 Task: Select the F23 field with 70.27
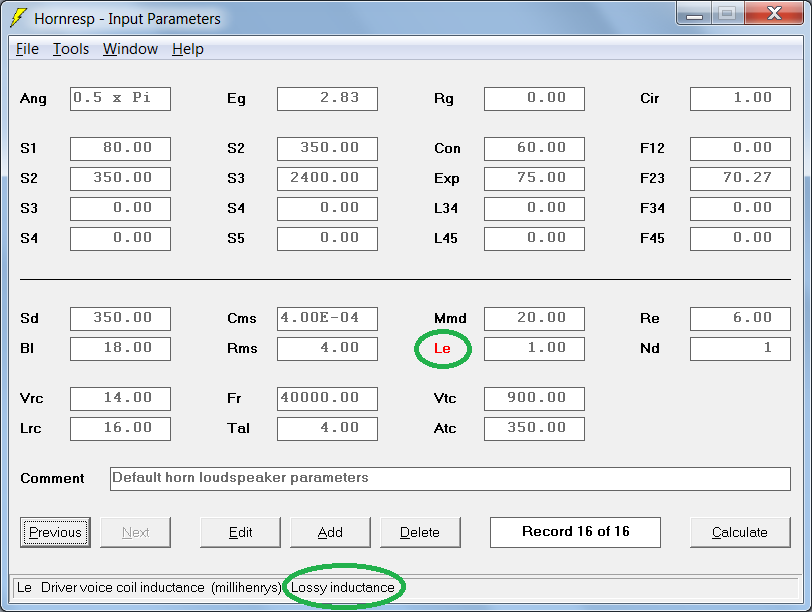(740, 179)
